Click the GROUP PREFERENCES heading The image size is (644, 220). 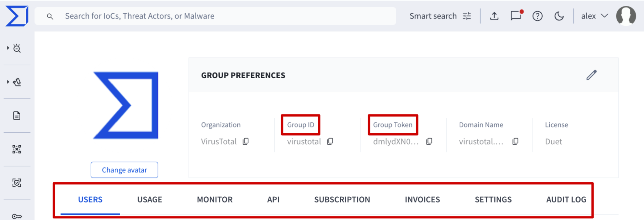point(243,75)
